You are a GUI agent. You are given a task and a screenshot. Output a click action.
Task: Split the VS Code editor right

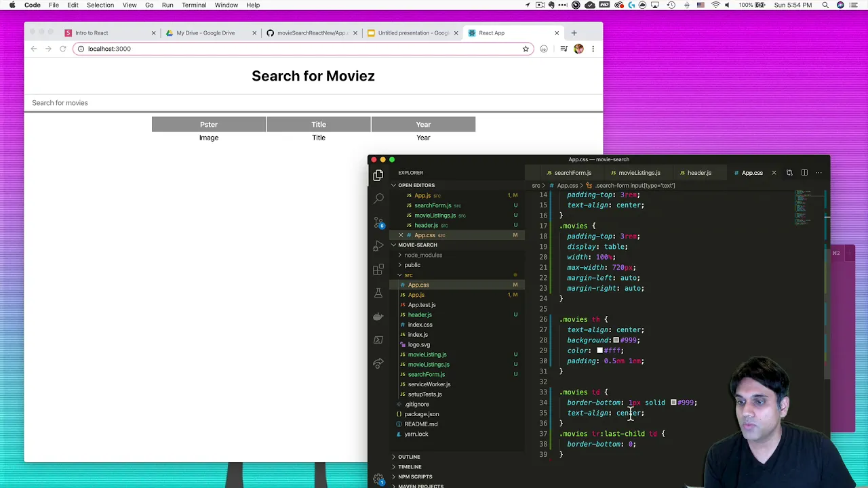pos(804,173)
